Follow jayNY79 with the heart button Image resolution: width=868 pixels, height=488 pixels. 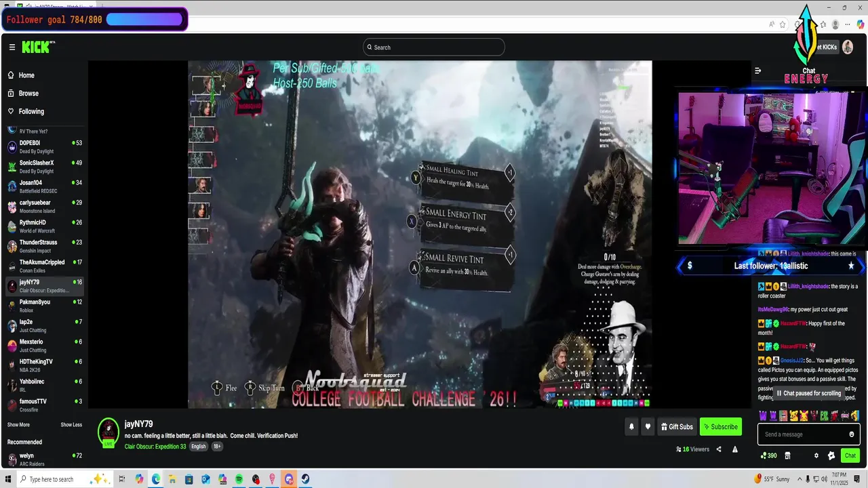(648, 427)
